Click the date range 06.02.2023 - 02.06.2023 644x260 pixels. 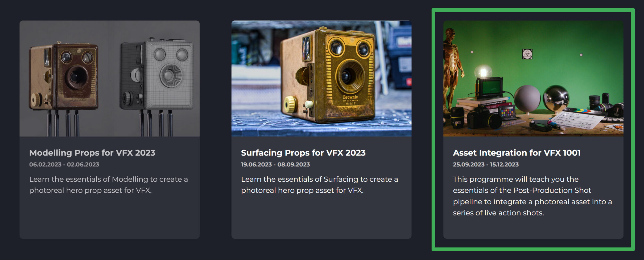64,165
